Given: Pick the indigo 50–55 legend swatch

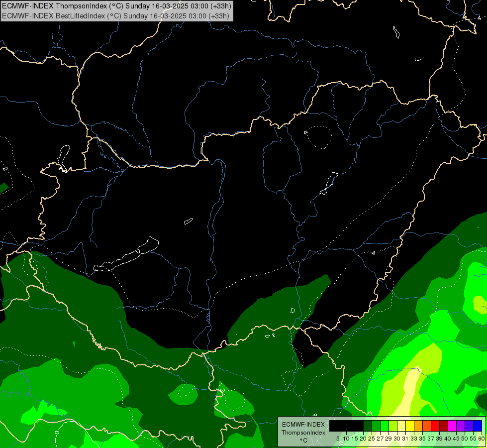Looking at the screenshot, I should point(469,426).
